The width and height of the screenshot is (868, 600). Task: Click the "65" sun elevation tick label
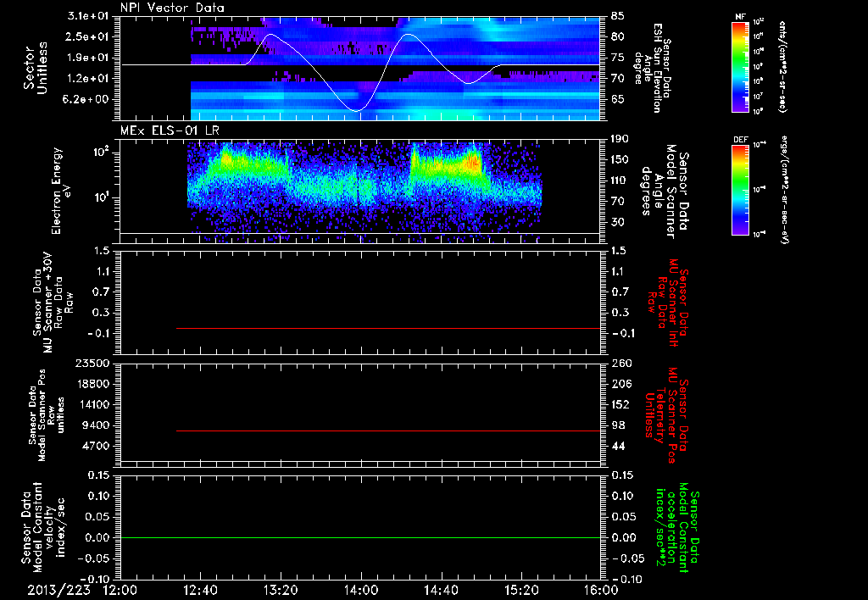pos(618,100)
